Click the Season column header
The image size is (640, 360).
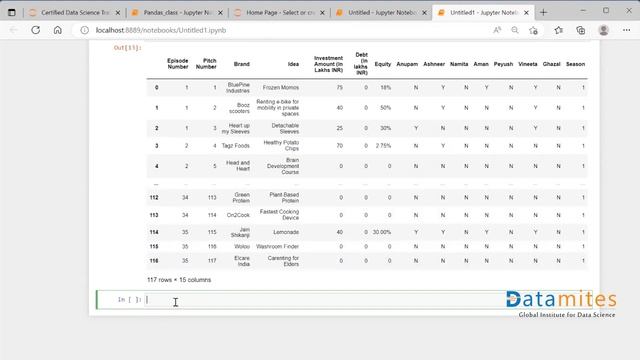(x=576, y=64)
